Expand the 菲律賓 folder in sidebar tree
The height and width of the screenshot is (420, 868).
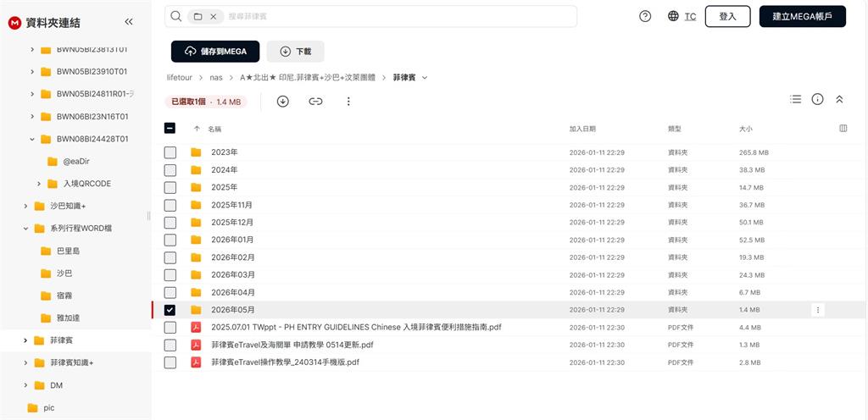tap(25, 340)
